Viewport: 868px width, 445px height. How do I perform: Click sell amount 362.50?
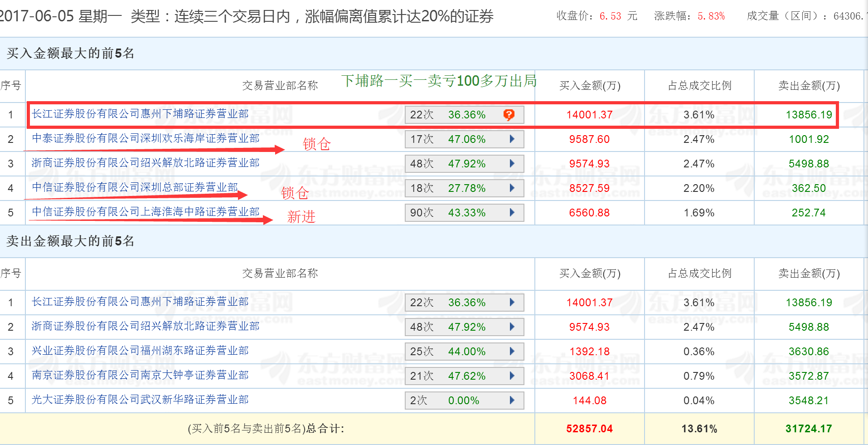coord(809,188)
